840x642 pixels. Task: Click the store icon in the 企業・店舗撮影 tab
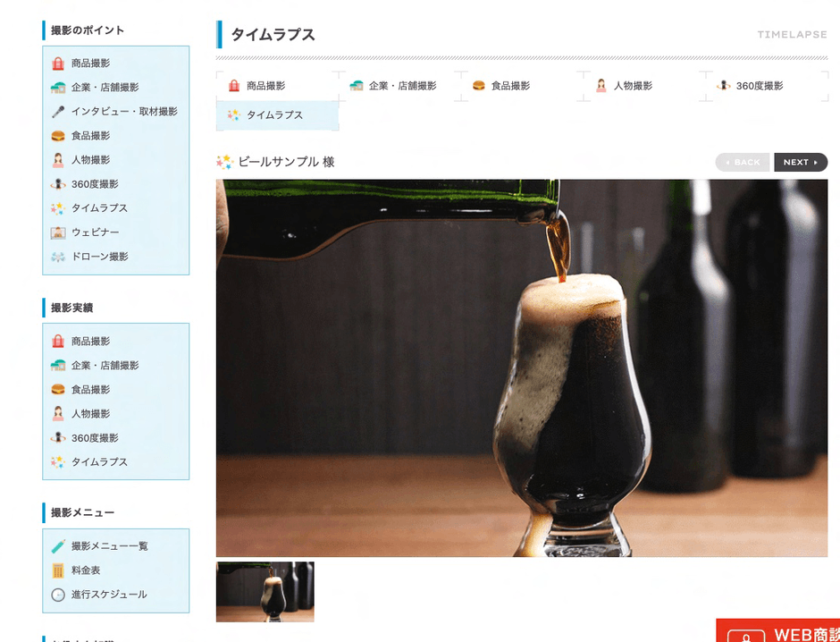(x=357, y=86)
